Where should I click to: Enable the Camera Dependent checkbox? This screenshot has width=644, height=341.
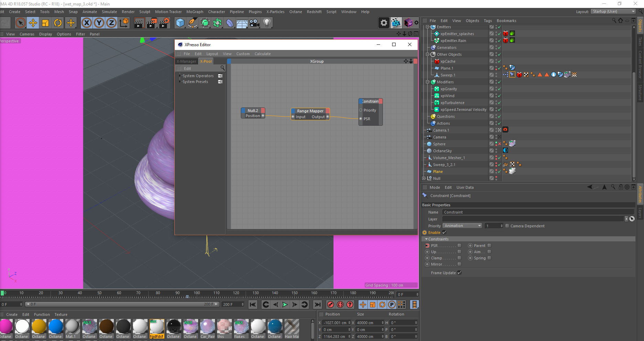pyautogui.click(x=507, y=226)
